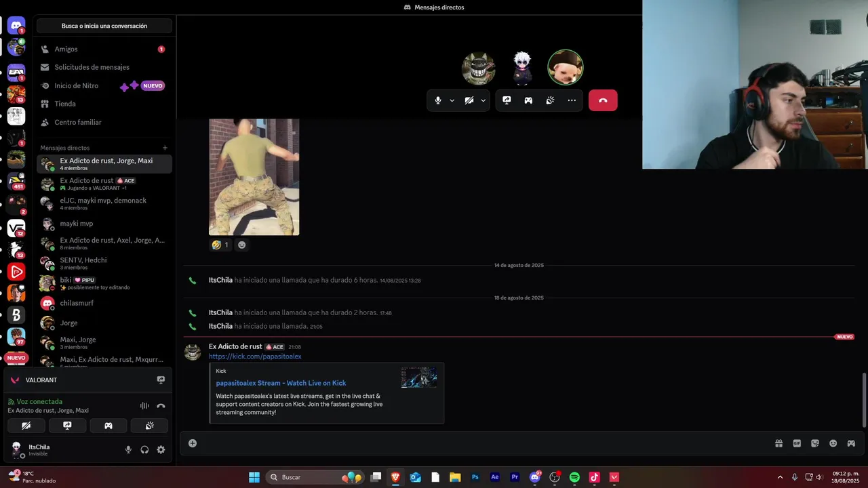This screenshot has width=868, height=488.
Task: Start an activity with gamepad icon in call bar
Action: pos(528,100)
